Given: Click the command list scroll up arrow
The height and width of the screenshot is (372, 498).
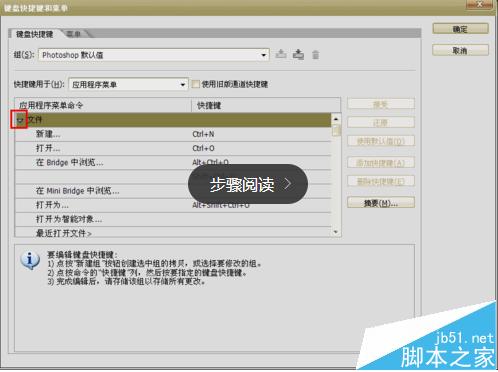Looking at the screenshot, I should [x=336, y=119].
